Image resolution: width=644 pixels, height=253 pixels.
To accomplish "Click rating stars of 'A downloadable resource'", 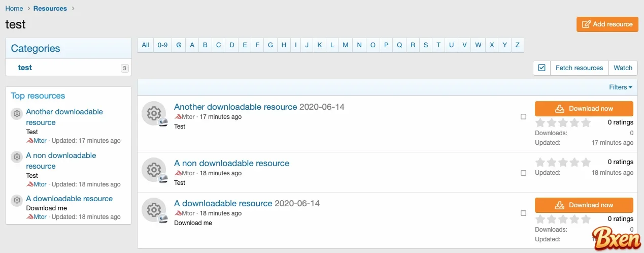I will [563, 219].
